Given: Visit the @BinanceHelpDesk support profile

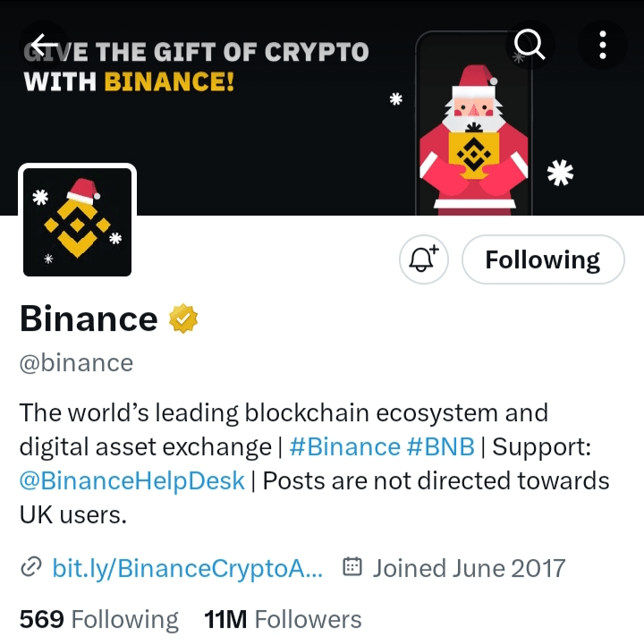Looking at the screenshot, I should pos(131,480).
